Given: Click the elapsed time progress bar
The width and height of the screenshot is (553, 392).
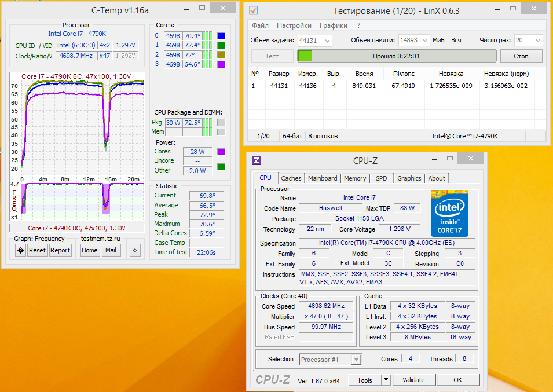Looking at the screenshot, I should 397,56.
